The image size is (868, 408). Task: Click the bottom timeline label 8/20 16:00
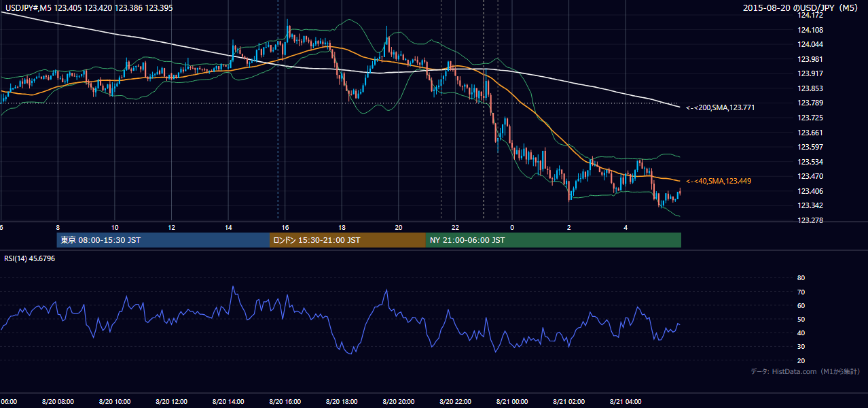point(285,401)
